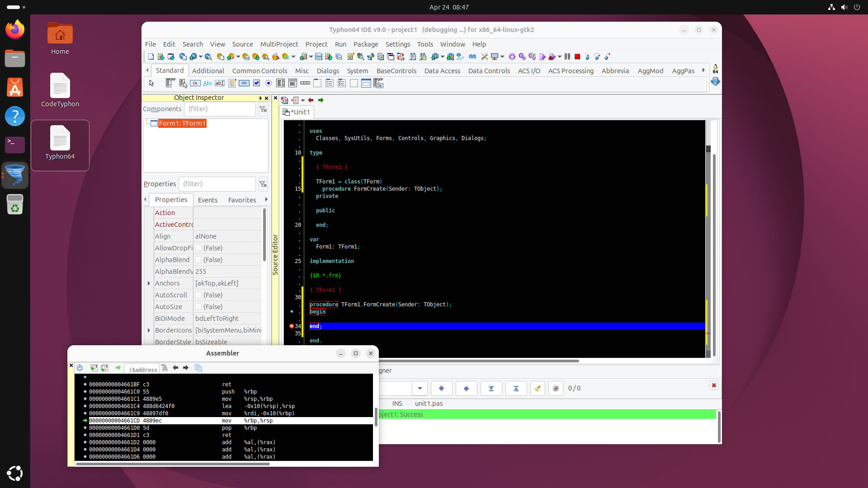Expand the Anchors property node
The image size is (868, 488).
click(x=149, y=283)
